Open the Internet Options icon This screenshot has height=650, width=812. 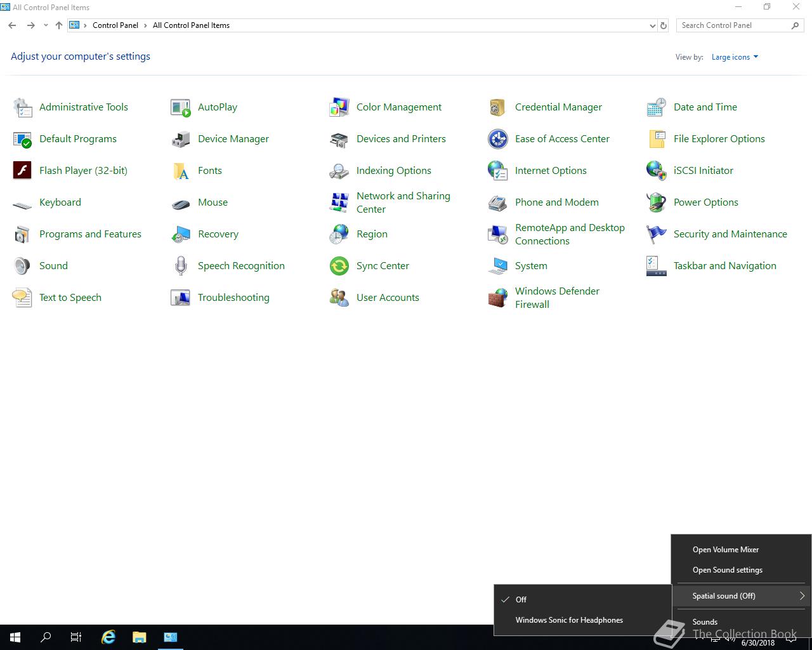point(498,171)
